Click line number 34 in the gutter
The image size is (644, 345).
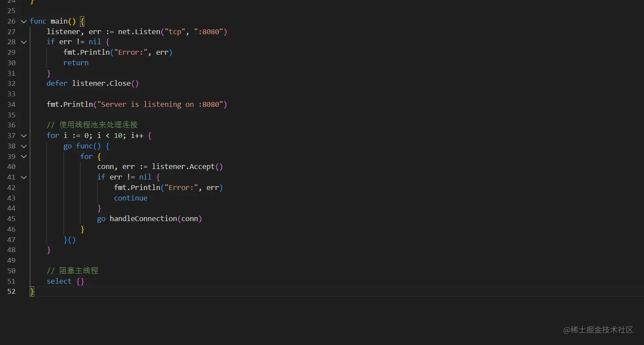(11, 104)
